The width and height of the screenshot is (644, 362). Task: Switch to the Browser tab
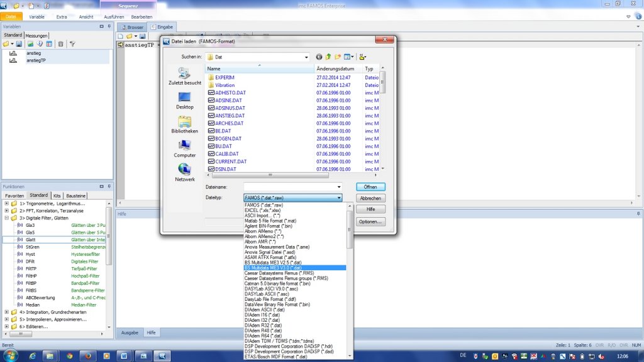pyautogui.click(x=132, y=27)
